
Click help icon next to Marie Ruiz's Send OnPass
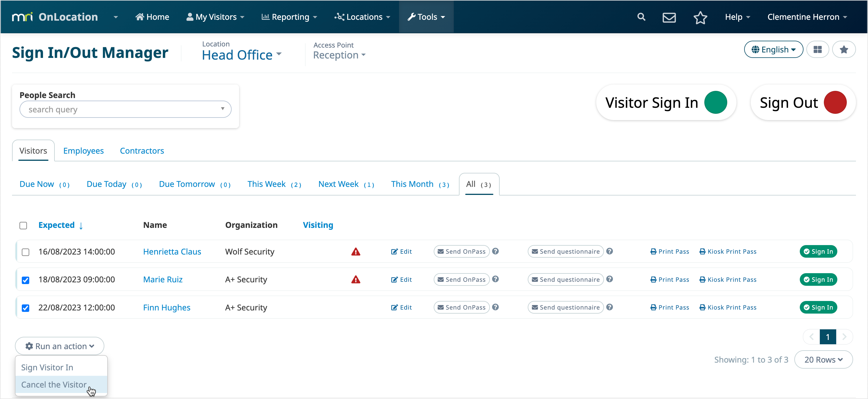(495, 279)
